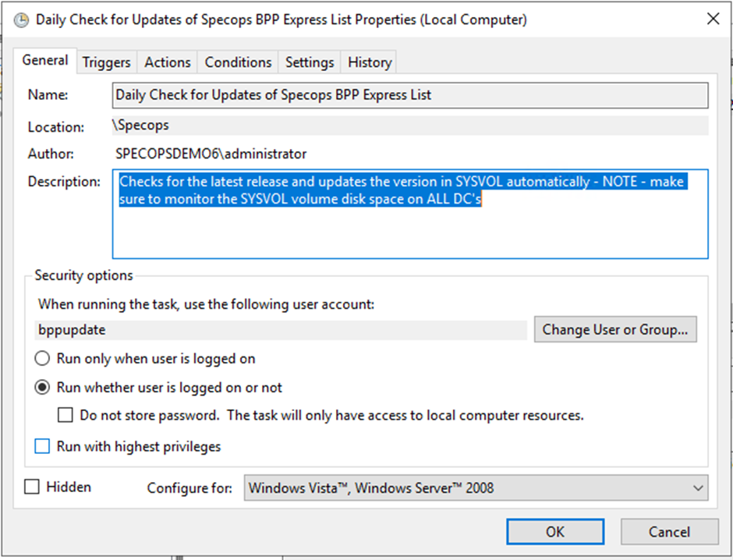Image resolution: width=733 pixels, height=560 pixels.
Task: Click the dialog title text in title bar
Action: [282, 19]
